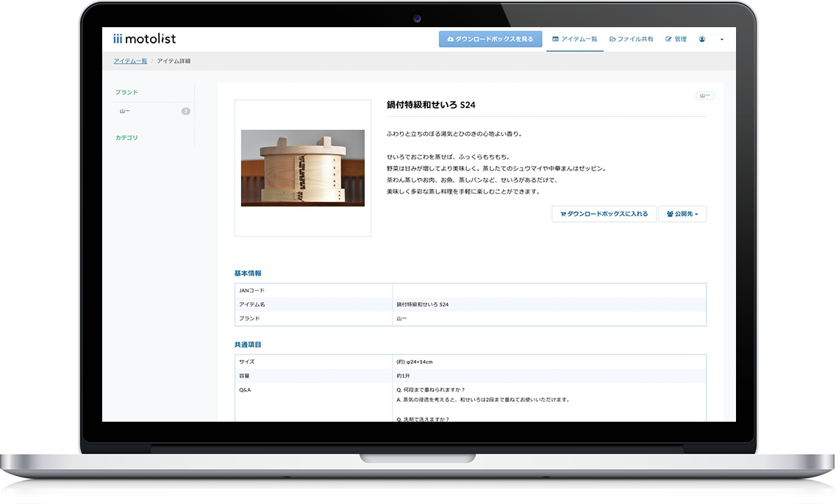Collapse the ブランド section in sidebar
Image resolution: width=836 pixels, height=504 pixels.
[126, 93]
